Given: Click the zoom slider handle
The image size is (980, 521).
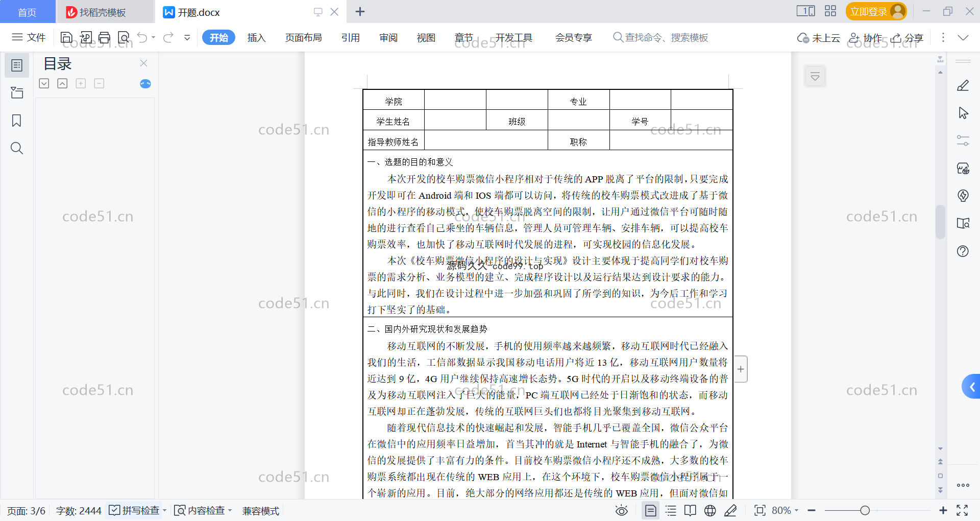Looking at the screenshot, I should [865, 510].
